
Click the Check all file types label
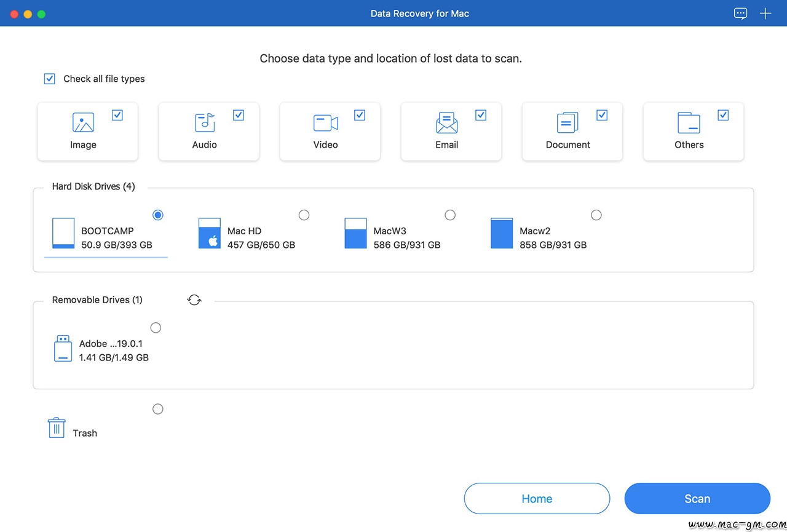coord(104,79)
